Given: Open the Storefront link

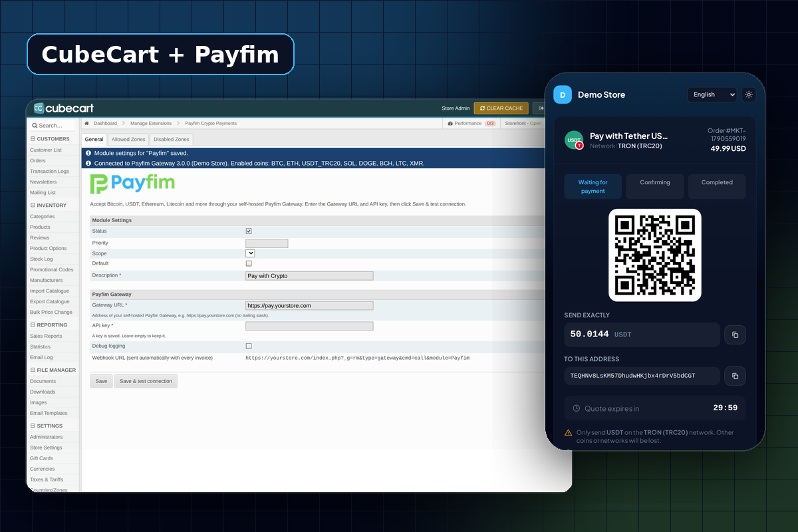Looking at the screenshot, I should tap(523, 123).
